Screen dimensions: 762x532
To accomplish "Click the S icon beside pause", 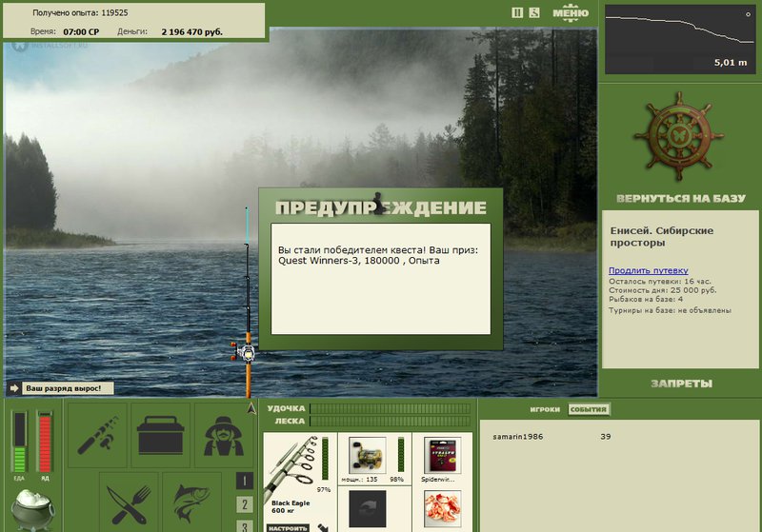I will coord(534,13).
